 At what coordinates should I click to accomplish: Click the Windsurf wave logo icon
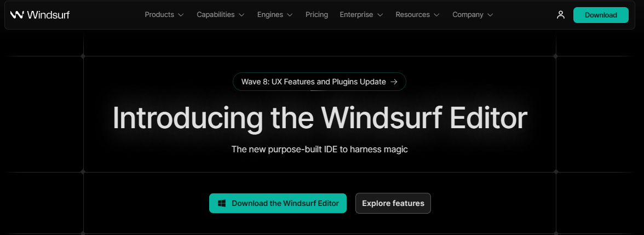[x=17, y=15]
